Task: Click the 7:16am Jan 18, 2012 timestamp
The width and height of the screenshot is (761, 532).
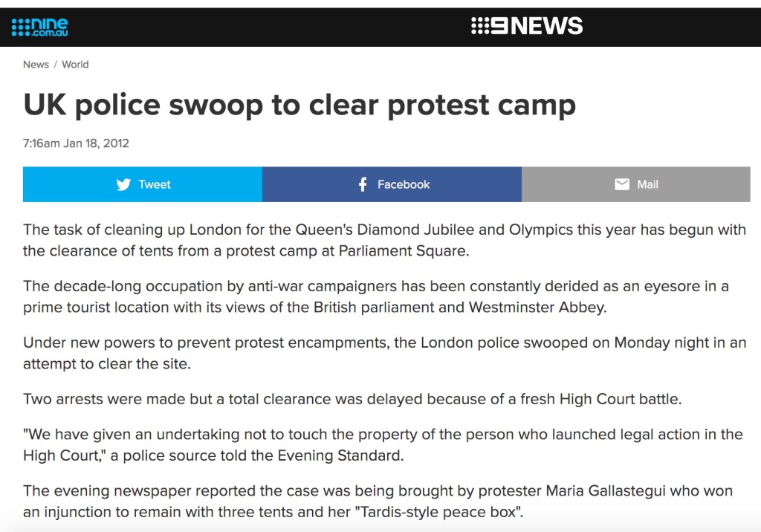Action: click(x=76, y=143)
